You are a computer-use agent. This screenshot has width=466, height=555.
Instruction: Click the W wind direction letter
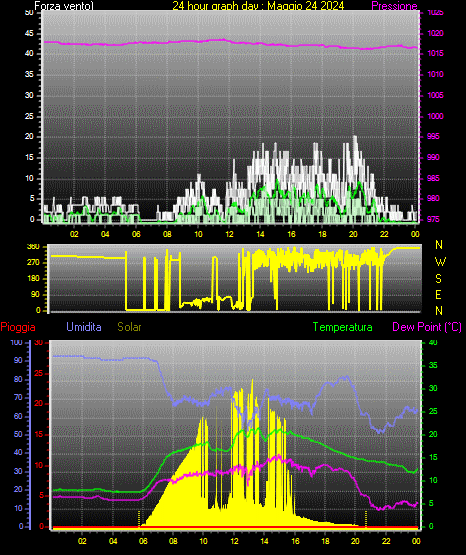(440, 262)
